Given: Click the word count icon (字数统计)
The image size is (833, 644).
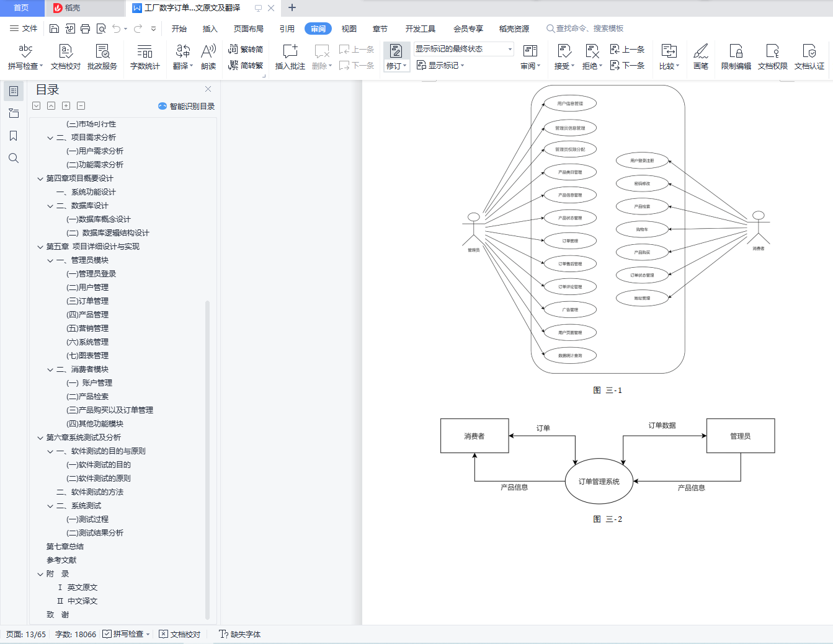Looking at the screenshot, I should coord(145,56).
